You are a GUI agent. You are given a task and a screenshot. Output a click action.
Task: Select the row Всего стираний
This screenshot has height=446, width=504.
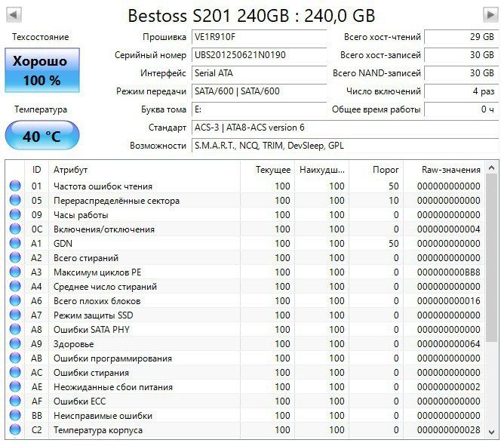click(245, 257)
